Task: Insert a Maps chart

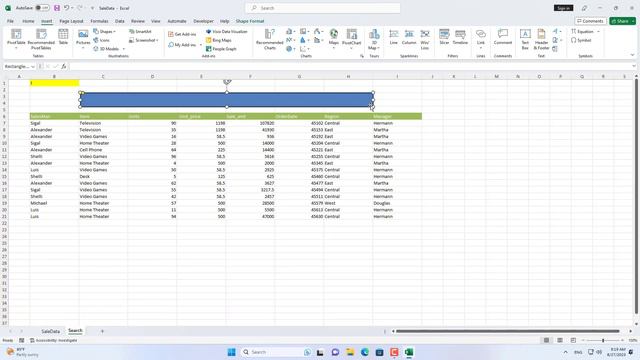Action: tap(333, 39)
